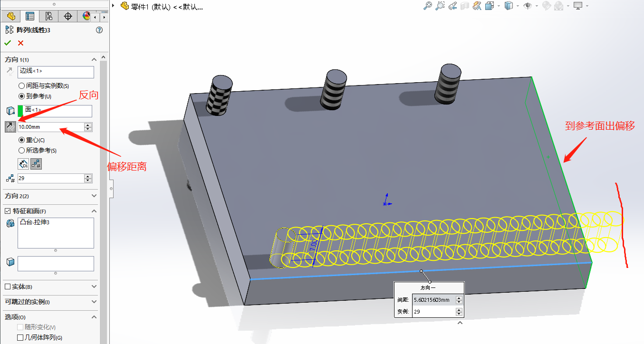The height and width of the screenshot is (344, 644).
Task: Click the View Settings monitor icon
Action: (x=578, y=6)
